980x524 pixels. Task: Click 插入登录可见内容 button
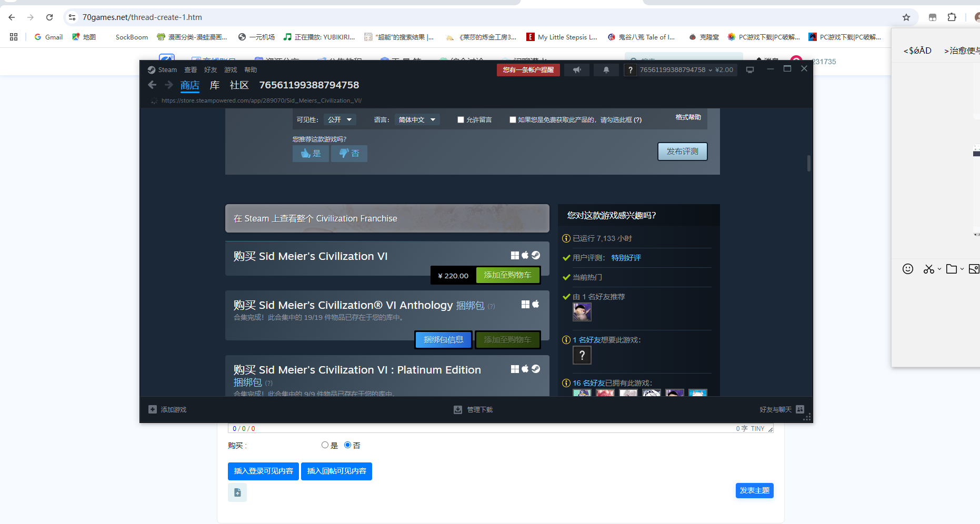tap(263, 471)
